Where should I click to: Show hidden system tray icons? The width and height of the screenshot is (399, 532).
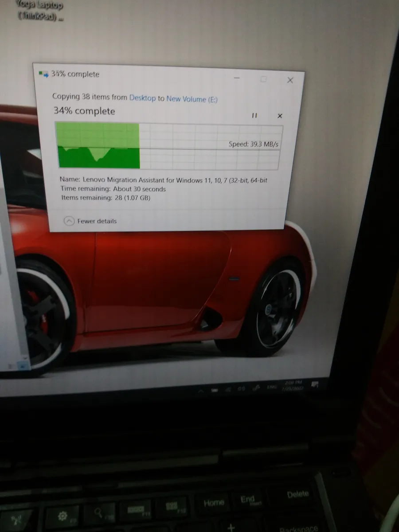click(x=201, y=391)
